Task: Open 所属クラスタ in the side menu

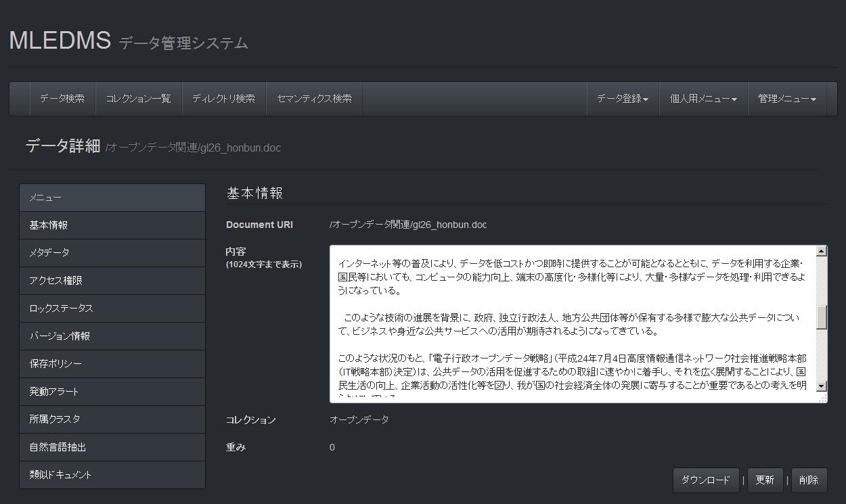Action: click(x=112, y=419)
